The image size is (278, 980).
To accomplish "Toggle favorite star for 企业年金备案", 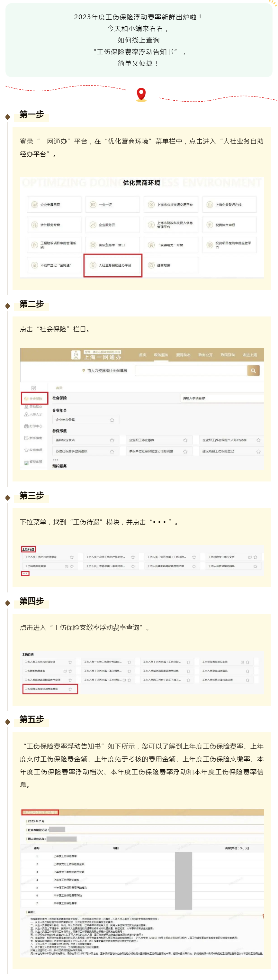I will pos(112,420).
